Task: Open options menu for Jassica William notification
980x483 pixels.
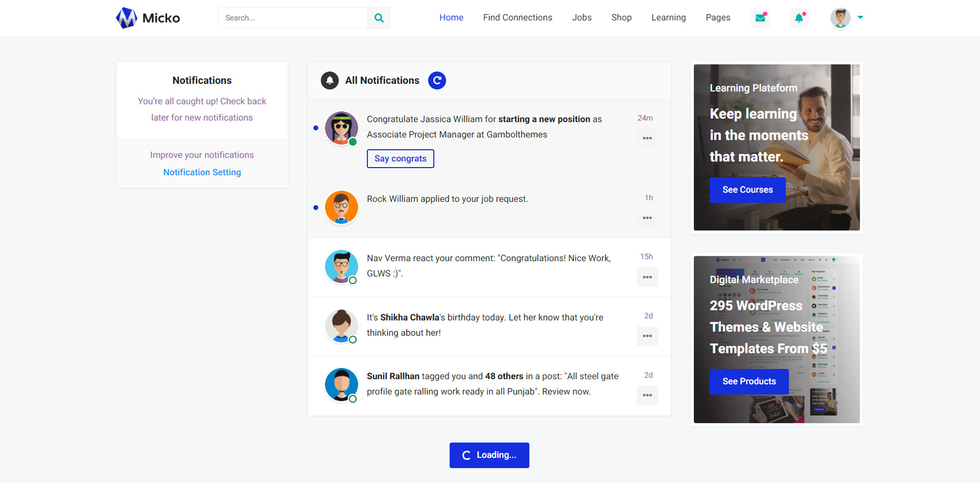Action: tap(647, 138)
